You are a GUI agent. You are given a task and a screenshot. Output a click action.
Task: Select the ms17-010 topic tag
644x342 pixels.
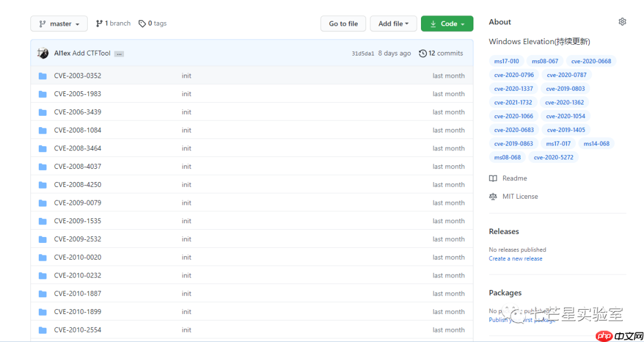(x=506, y=61)
